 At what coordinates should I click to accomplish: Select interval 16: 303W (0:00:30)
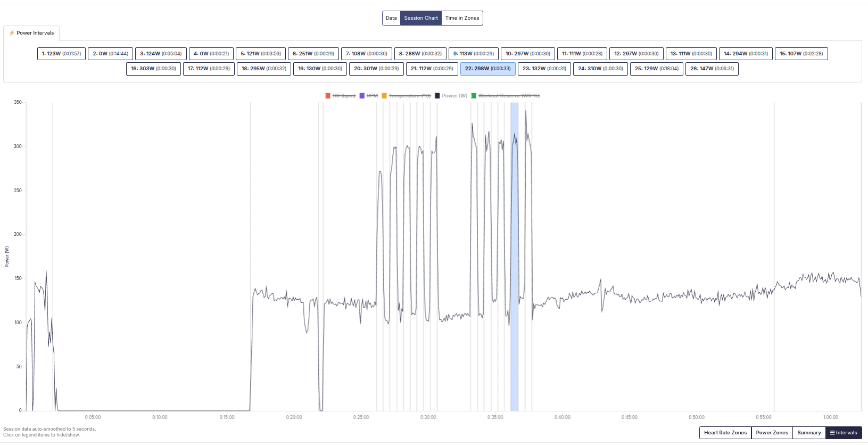click(x=153, y=69)
